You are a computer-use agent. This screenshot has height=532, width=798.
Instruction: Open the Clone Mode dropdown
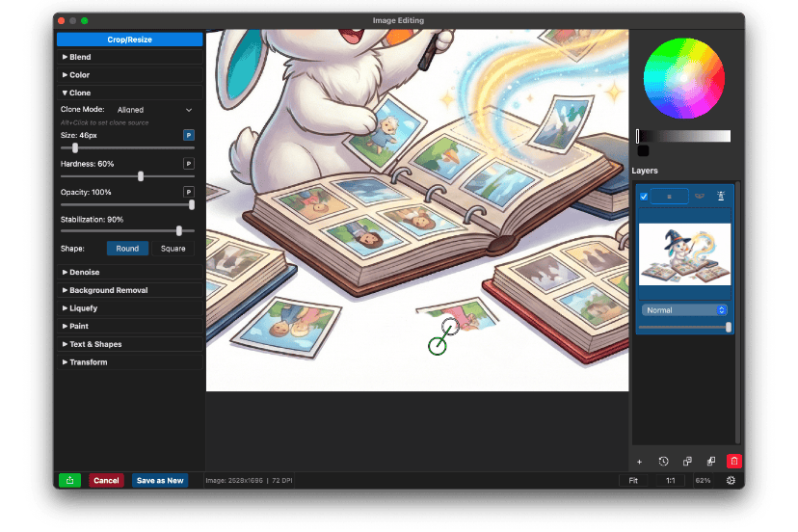coord(155,110)
